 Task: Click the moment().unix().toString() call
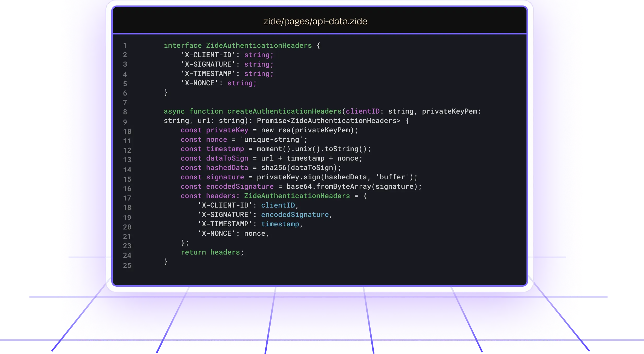point(312,149)
